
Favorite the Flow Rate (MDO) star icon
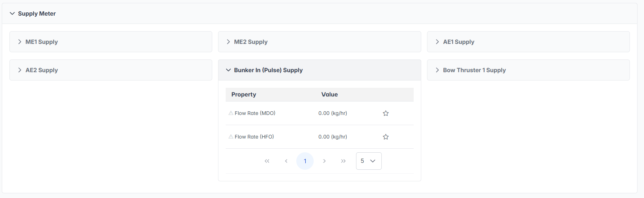386,114
